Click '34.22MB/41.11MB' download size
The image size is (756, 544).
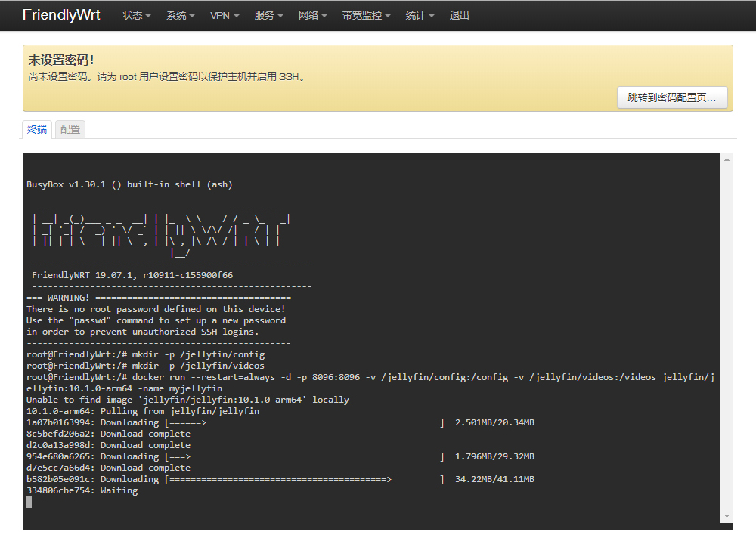point(494,480)
